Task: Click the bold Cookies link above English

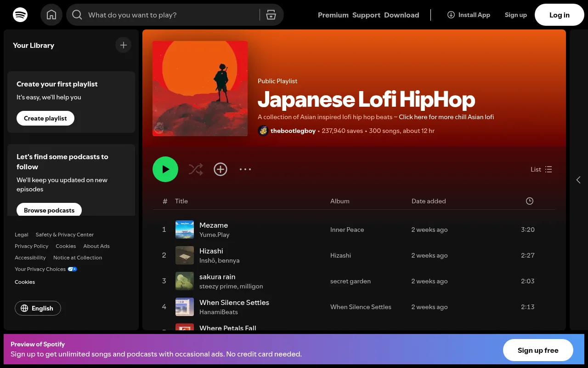Action: 25,282
